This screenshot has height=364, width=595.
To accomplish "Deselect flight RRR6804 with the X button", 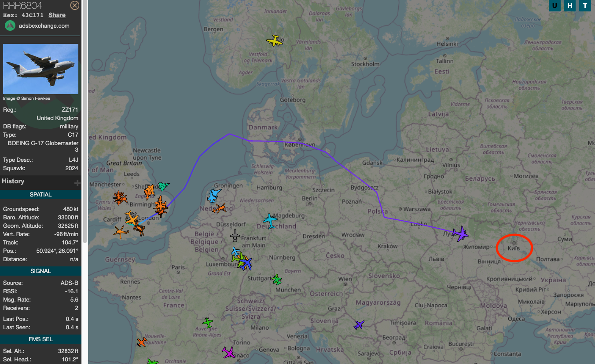I will tap(74, 5).
